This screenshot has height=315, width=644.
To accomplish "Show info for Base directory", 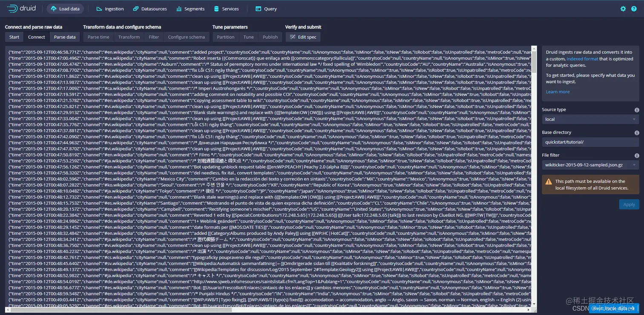I will [637, 133].
